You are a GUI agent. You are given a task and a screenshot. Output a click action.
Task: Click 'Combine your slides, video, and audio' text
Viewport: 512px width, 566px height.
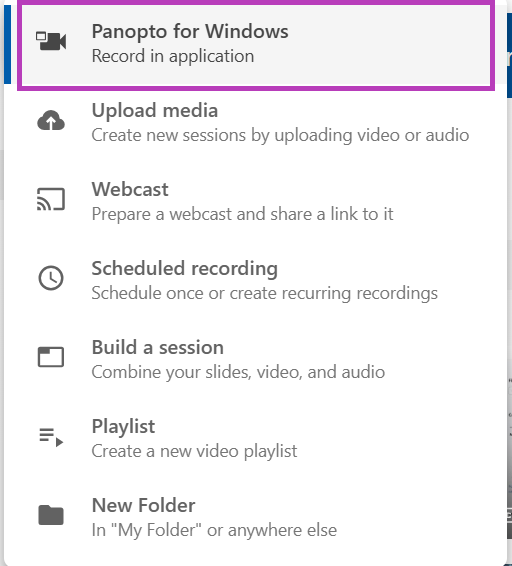(238, 372)
